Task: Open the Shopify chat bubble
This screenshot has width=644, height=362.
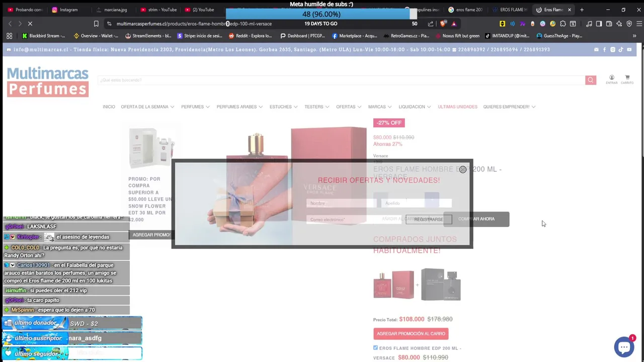Action: [x=624, y=347]
